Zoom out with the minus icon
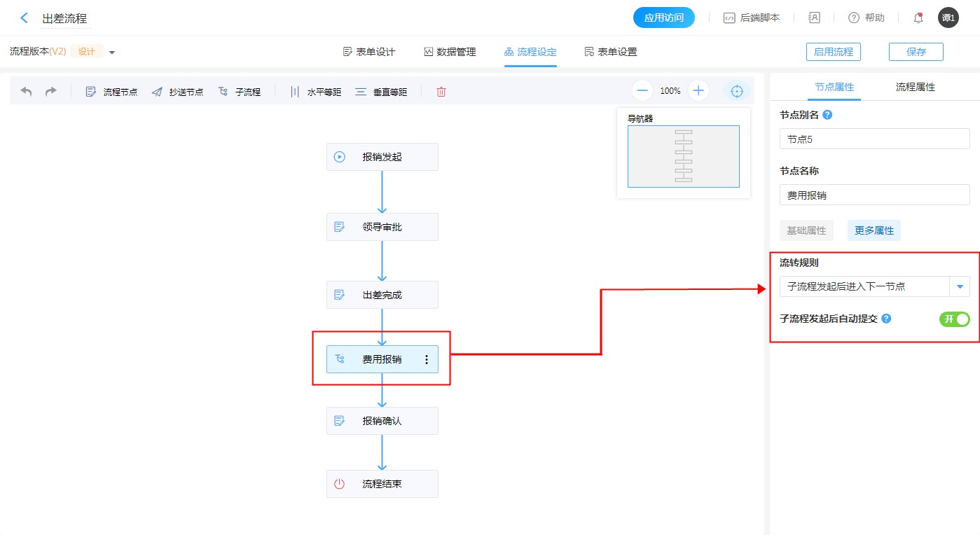This screenshot has height=535, width=980. click(x=642, y=91)
